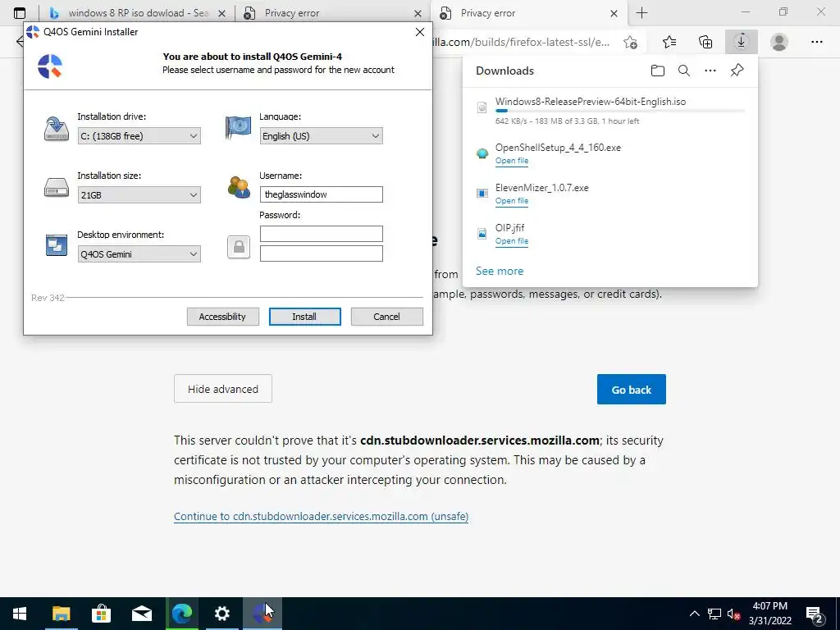Click the password padlock icon
This screenshot has width=840, height=630.
[239, 247]
